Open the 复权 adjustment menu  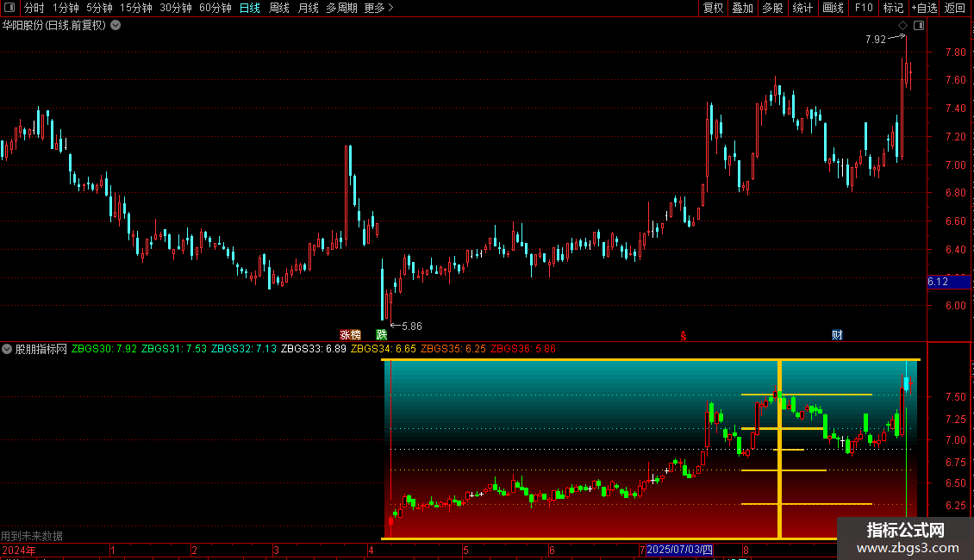point(713,8)
